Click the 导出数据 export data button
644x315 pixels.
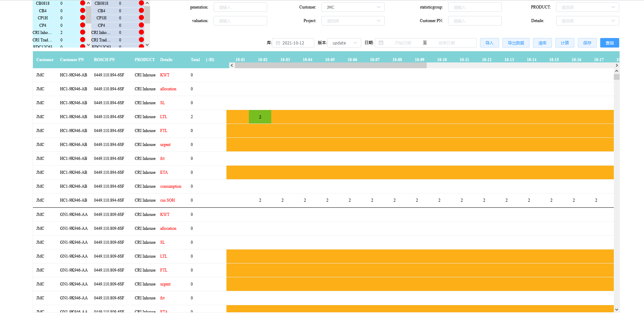(x=516, y=43)
